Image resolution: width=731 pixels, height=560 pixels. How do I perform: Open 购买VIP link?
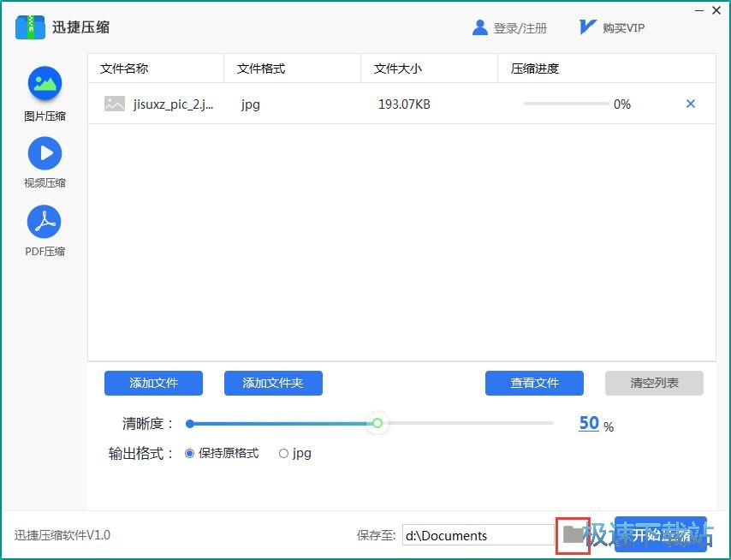click(x=623, y=28)
